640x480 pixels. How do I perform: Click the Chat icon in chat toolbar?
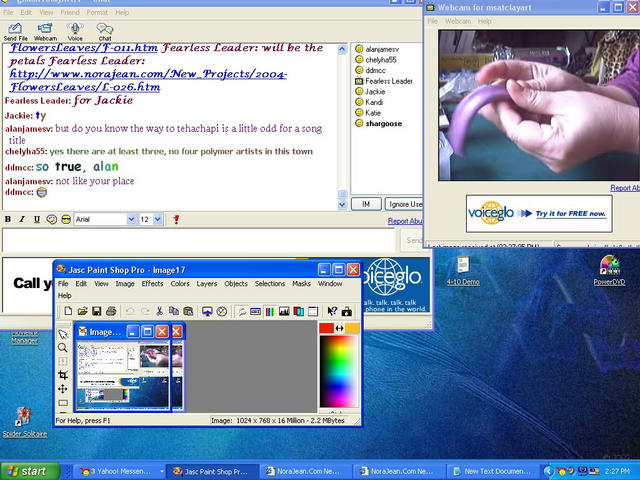click(x=104, y=32)
